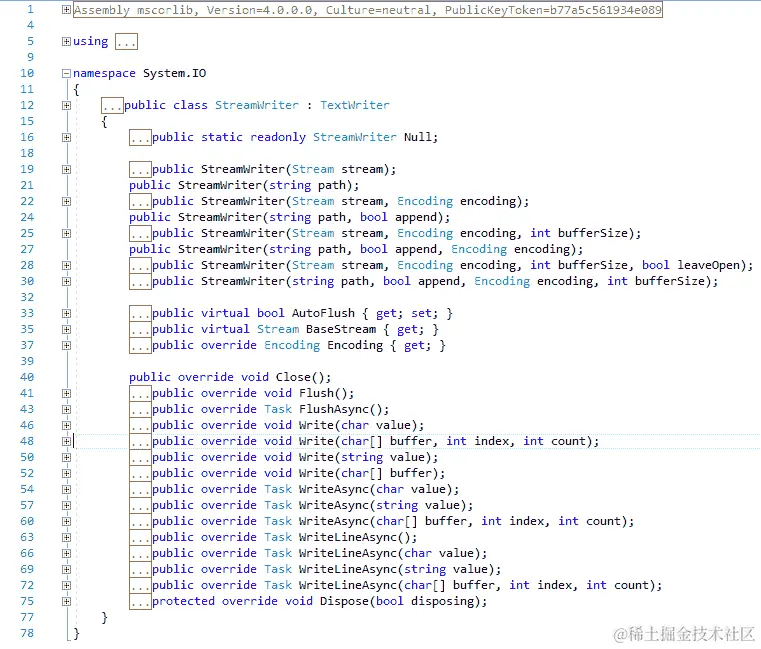The height and width of the screenshot is (649, 761).
Task: Expand outline node on line 48 Write buffer
Action: tap(66, 442)
